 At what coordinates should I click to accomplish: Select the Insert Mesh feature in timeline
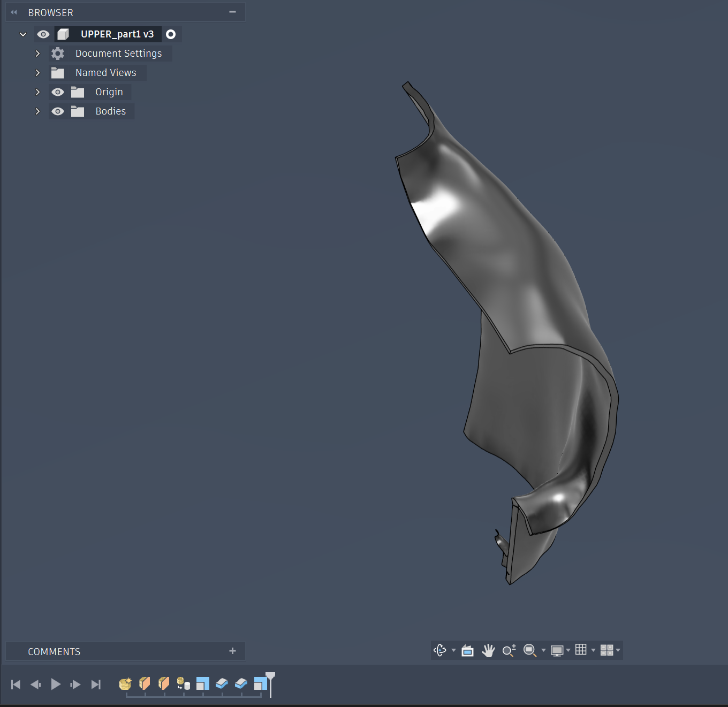tap(125, 683)
